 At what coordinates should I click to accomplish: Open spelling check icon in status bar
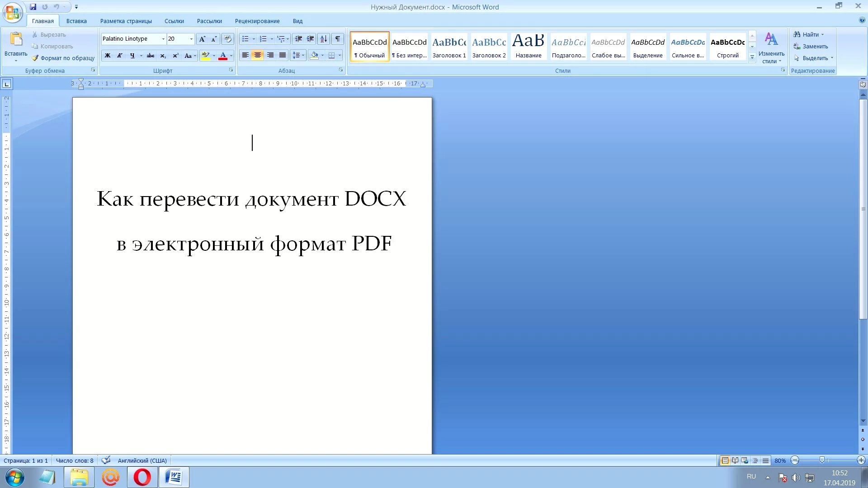(x=106, y=460)
